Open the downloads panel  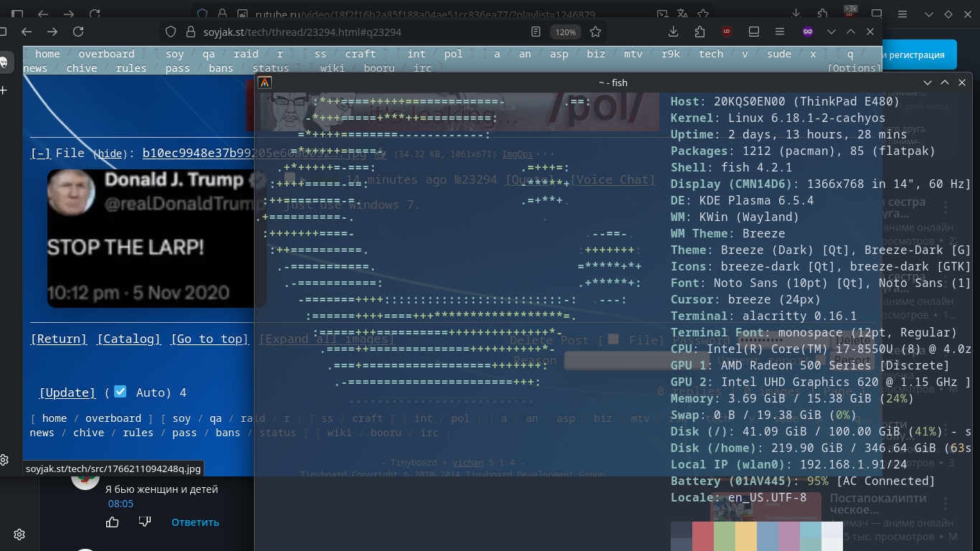[x=673, y=32]
